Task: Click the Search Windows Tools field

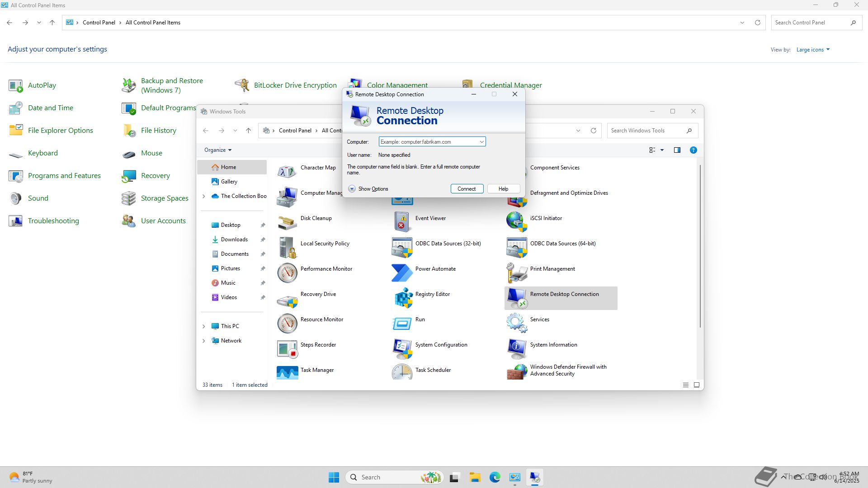Action: 646,131
